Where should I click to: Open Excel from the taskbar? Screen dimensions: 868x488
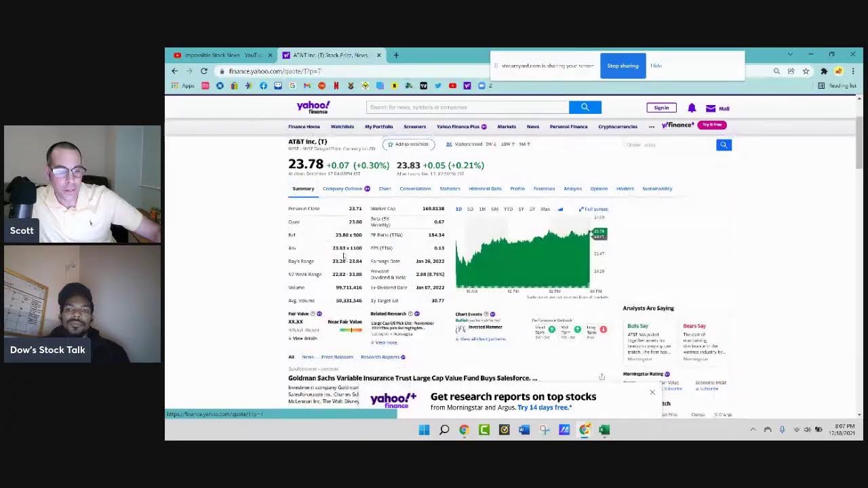click(604, 430)
